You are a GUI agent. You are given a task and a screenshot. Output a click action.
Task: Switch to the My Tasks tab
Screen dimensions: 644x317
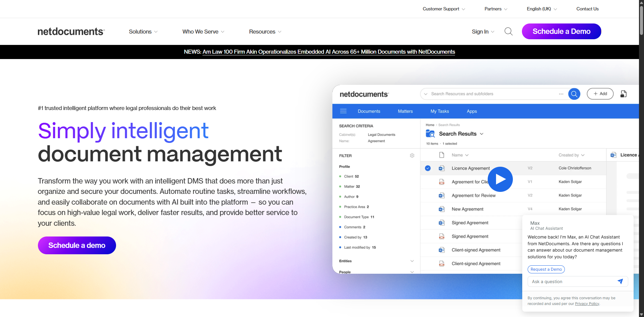point(439,111)
